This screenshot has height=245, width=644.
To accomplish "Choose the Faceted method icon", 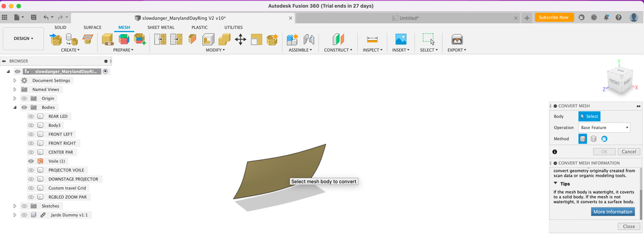I will click(583, 139).
